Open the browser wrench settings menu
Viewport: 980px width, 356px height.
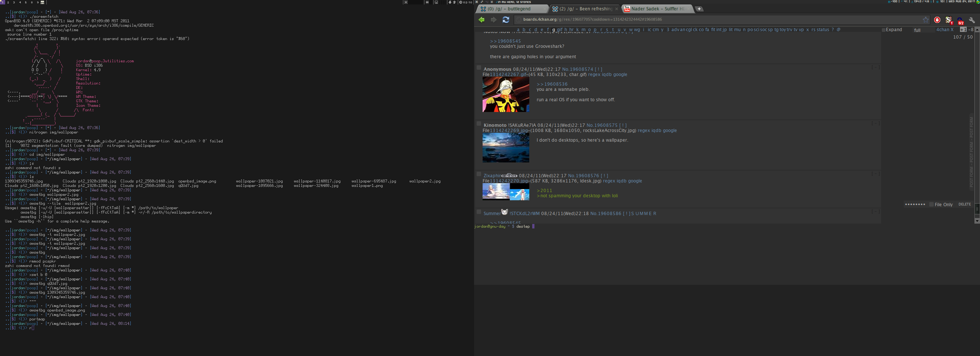(x=972, y=20)
